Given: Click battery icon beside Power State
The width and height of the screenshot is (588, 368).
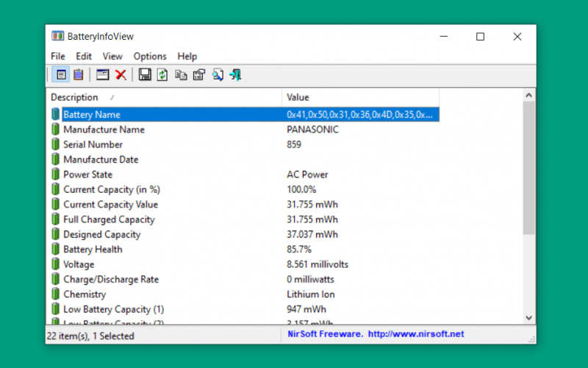Looking at the screenshot, I should tap(56, 174).
